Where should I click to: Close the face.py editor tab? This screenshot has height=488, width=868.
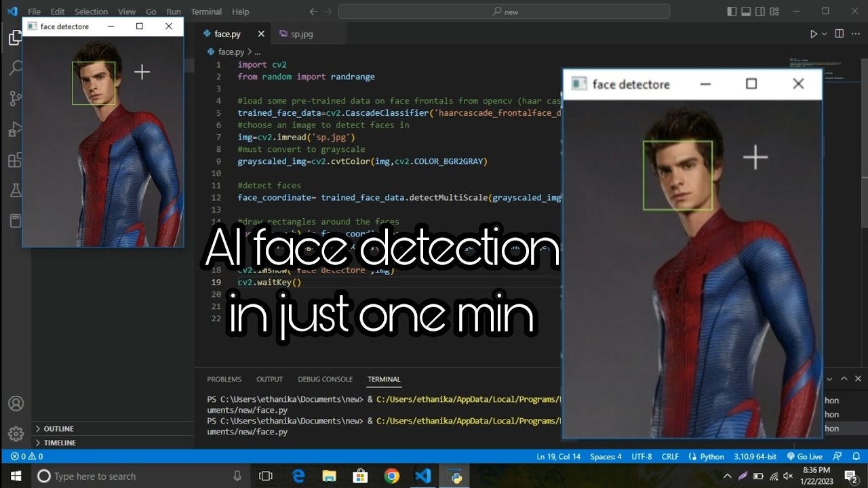pos(261,34)
